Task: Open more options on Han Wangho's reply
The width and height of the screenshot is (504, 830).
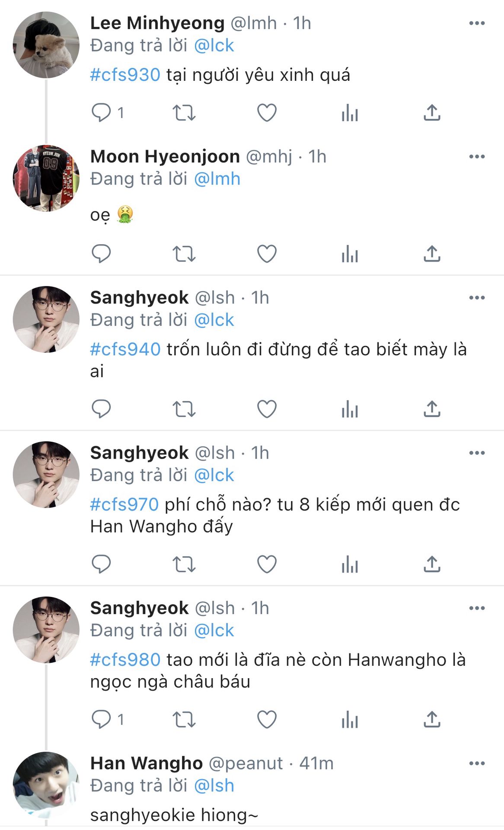Action: pyautogui.click(x=477, y=763)
